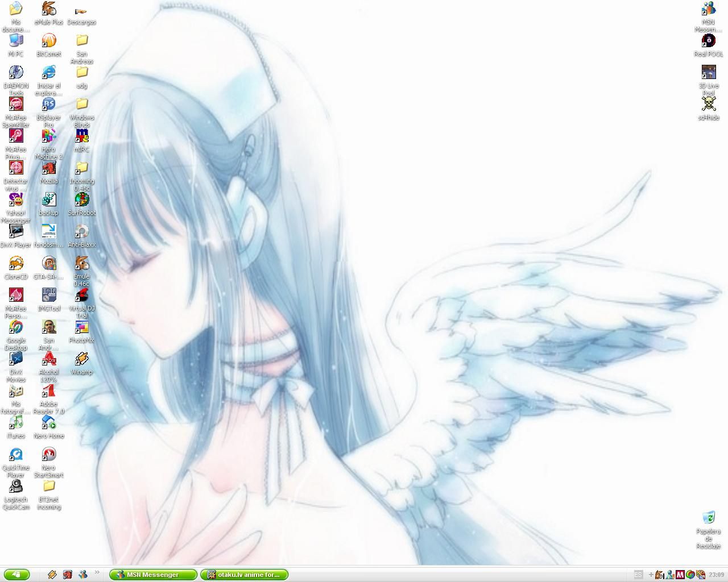The image size is (728, 582).
Task: Switch to MSN Messenger taskbar button
Action: pyautogui.click(x=153, y=575)
